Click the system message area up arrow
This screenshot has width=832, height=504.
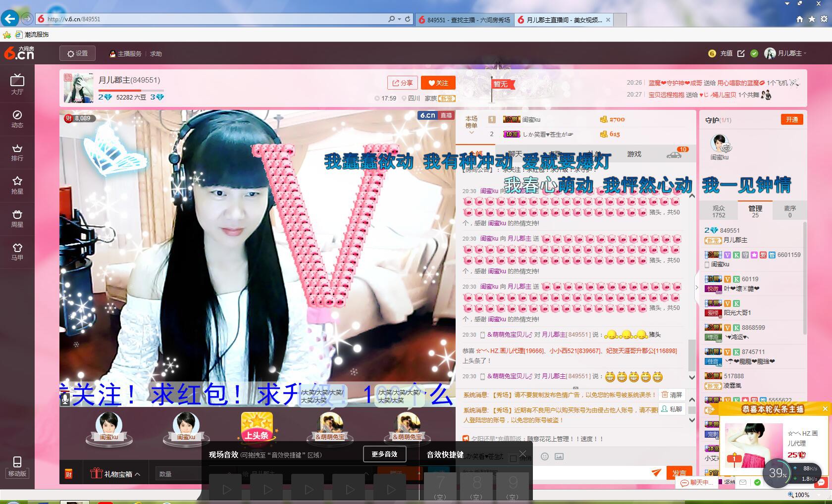(x=692, y=400)
